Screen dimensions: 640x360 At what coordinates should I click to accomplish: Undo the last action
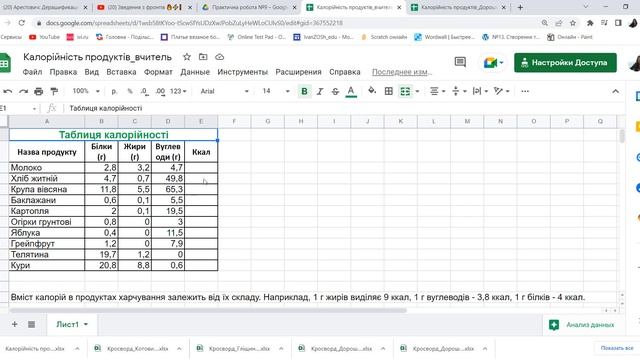click(7, 91)
